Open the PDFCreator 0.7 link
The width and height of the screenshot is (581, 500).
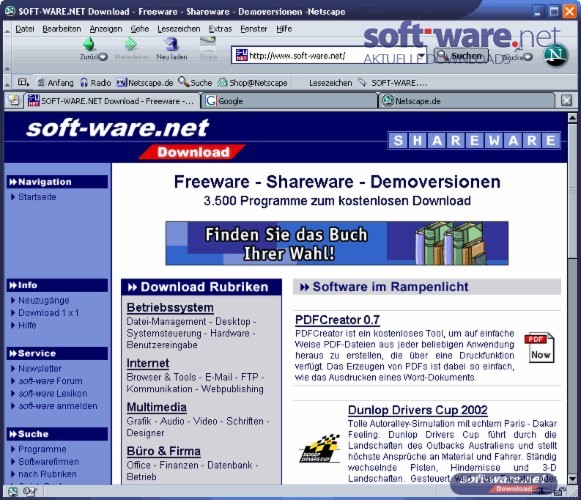coord(337,320)
